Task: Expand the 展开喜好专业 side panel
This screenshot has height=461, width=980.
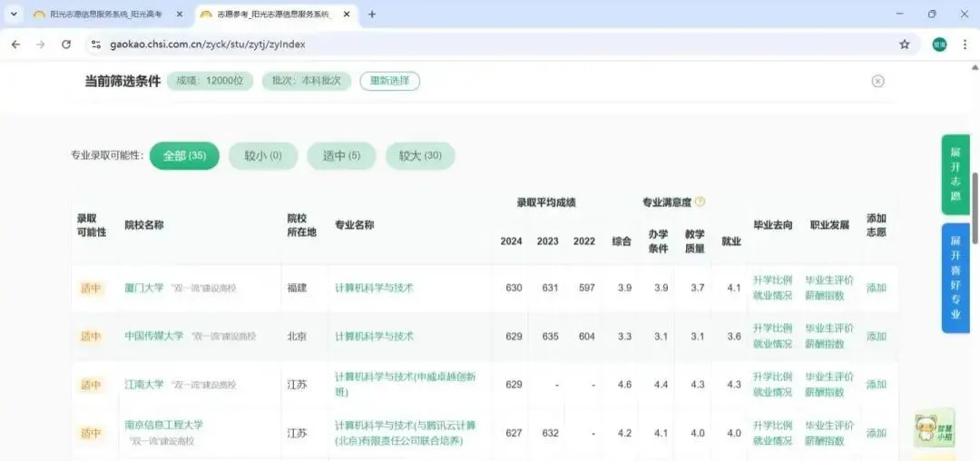Action: 955,277
